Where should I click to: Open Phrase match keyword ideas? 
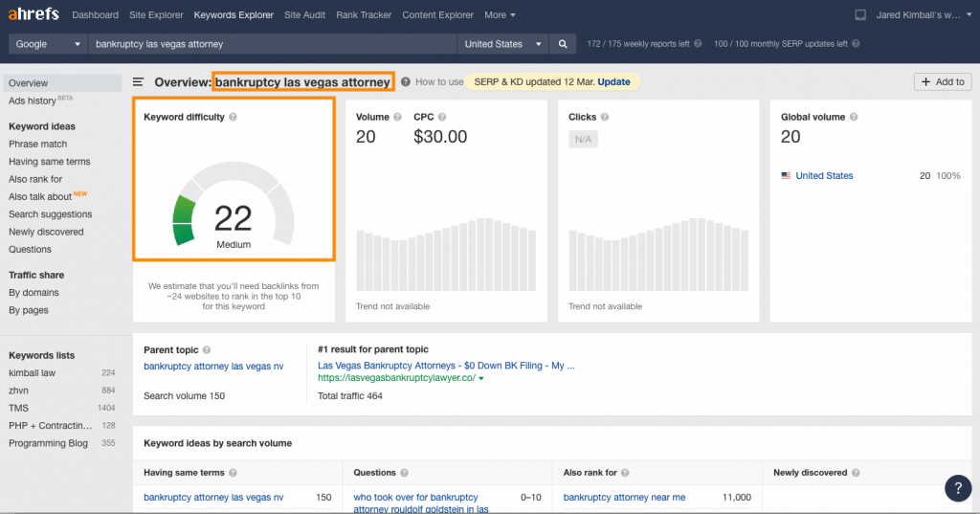(37, 144)
